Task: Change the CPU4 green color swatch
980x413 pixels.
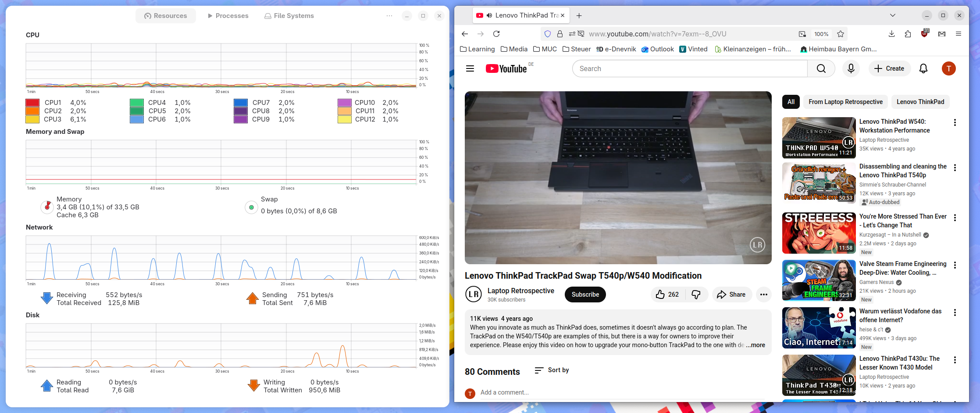Action: tap(137, 103)
